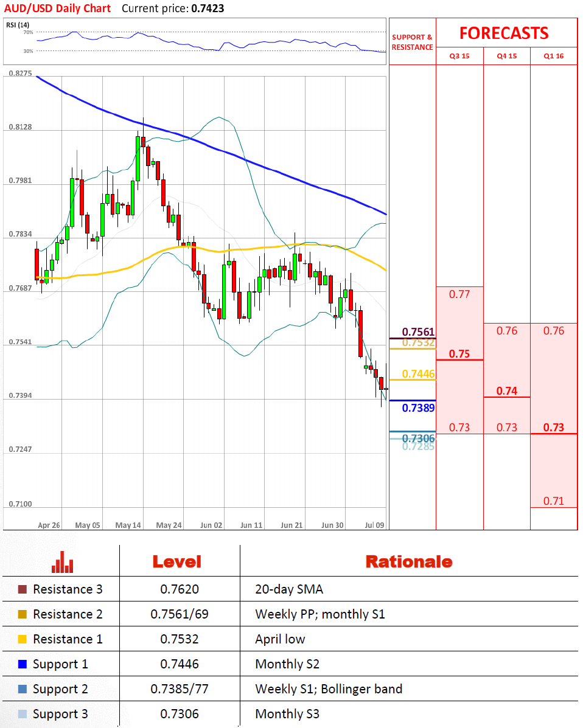Click the Weekly PP; monthly S1 rationale
The height and width of the screenshot is (728, 583).
coord(320,614)
